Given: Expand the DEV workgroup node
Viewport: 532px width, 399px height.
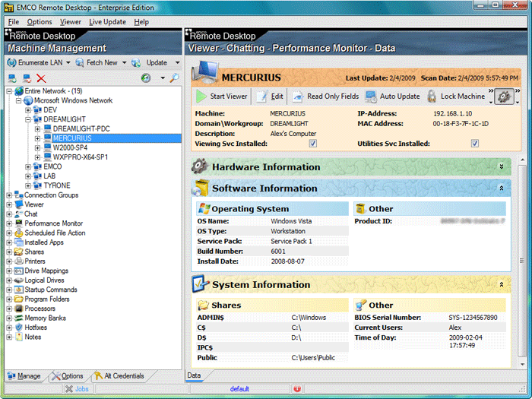Looking at the screenshot, I should [28, 110].
